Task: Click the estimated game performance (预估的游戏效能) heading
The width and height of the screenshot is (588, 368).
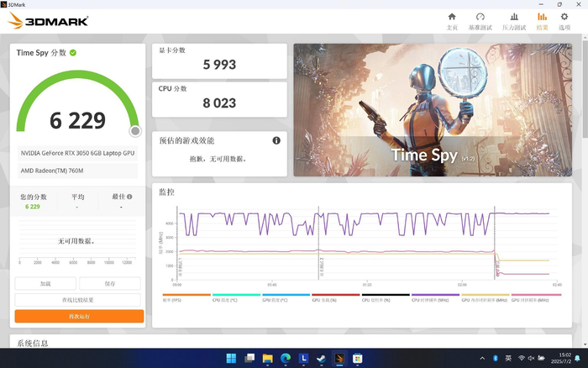Action: (186, 140)
